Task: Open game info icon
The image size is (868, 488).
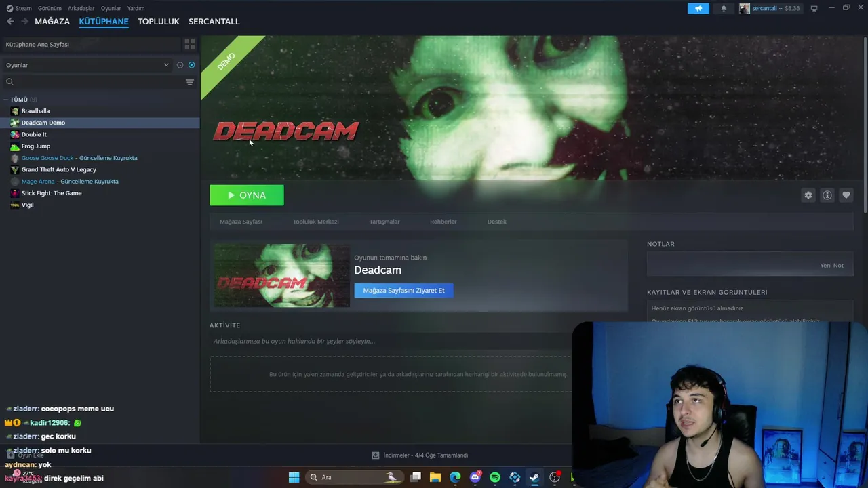Action: [x=827, y=195]
